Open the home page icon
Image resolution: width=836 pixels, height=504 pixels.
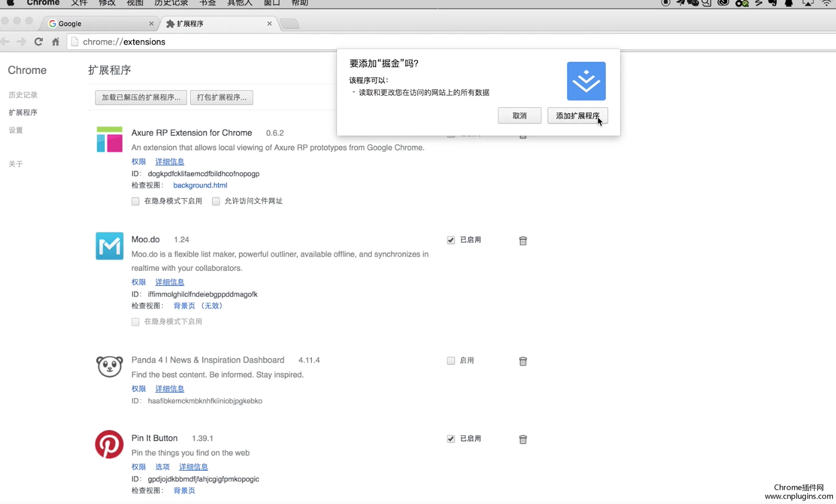[x=56, y=42]
